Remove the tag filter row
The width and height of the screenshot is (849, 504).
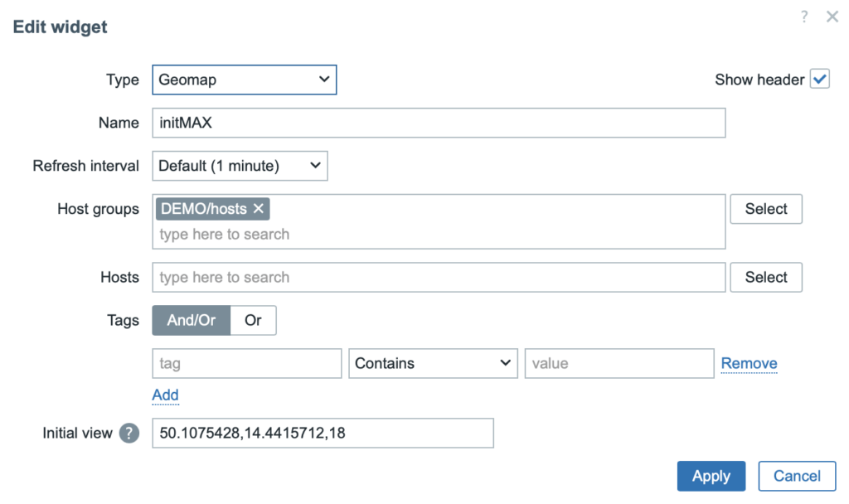(x=749, y=363)
